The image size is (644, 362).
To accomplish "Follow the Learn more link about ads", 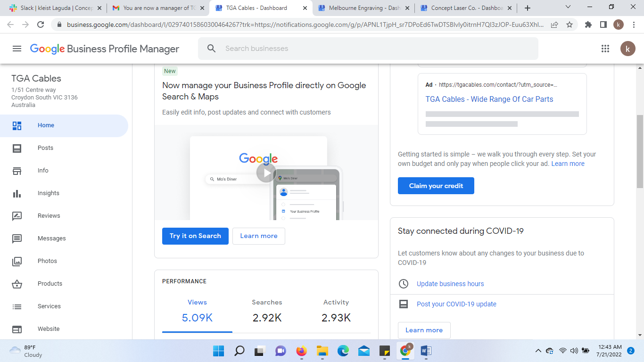I will 568,164.
